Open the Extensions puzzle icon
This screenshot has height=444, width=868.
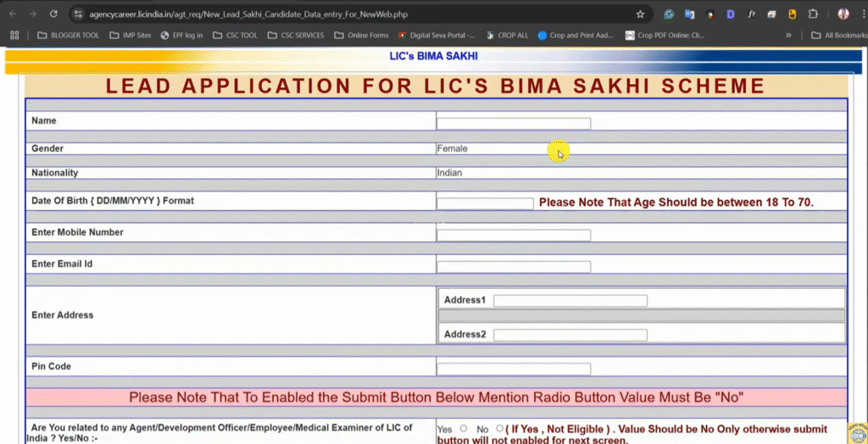click(813, 14)
